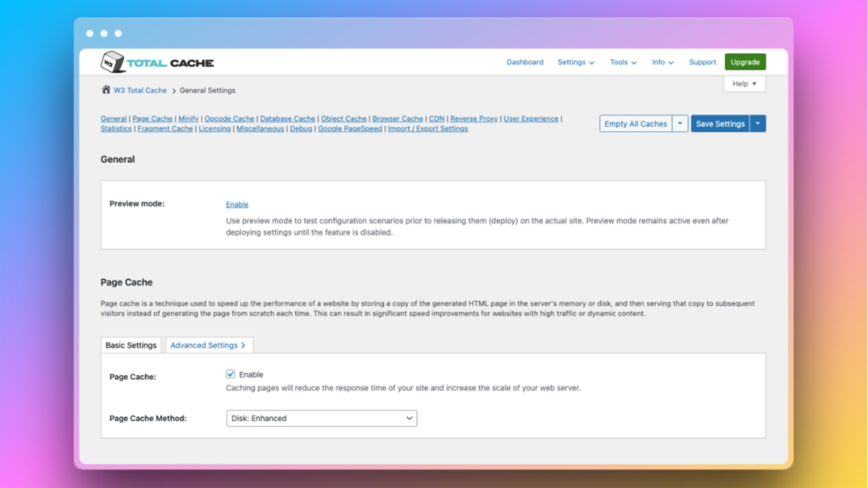This screenshot has height=488, width=868.
Task: Open Import / Export Settings link
Action: coord(428,129)
